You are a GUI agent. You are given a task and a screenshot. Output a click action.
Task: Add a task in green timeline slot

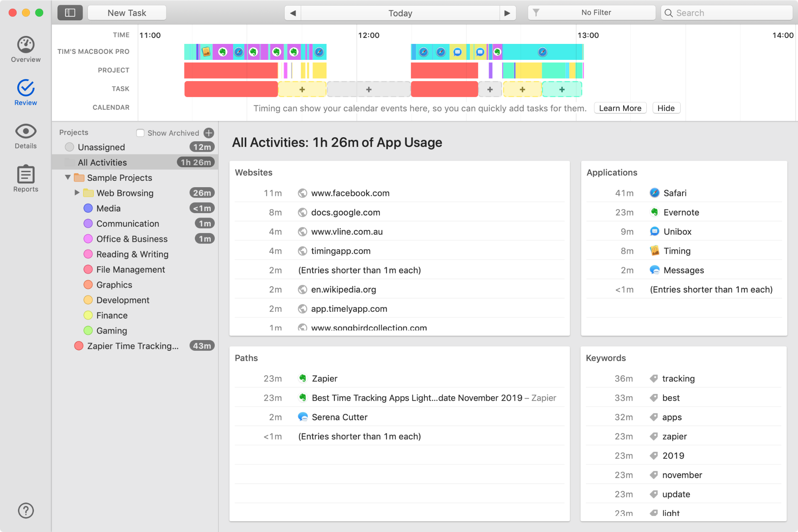[x=562, y=89]
